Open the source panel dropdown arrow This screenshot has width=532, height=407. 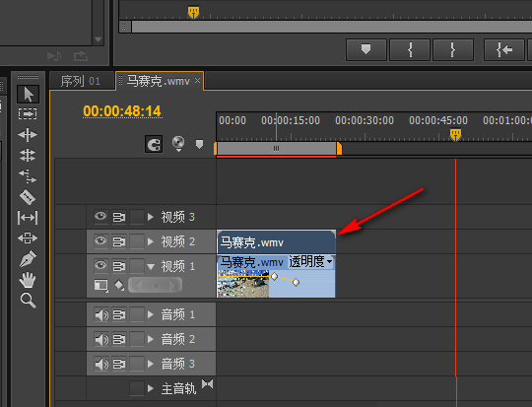tap(99, 39)
